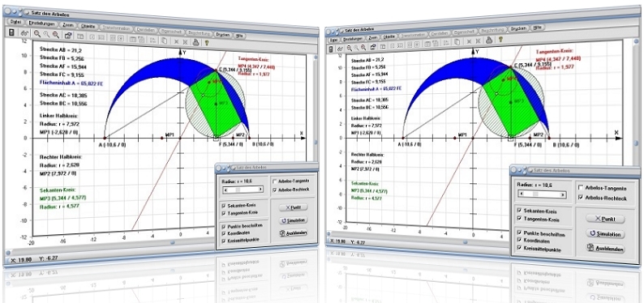The height and width of the screenshot is (303, 644).
Task: Click the middle magnifier in left window toolbar
Action: (x=47, y=35)
